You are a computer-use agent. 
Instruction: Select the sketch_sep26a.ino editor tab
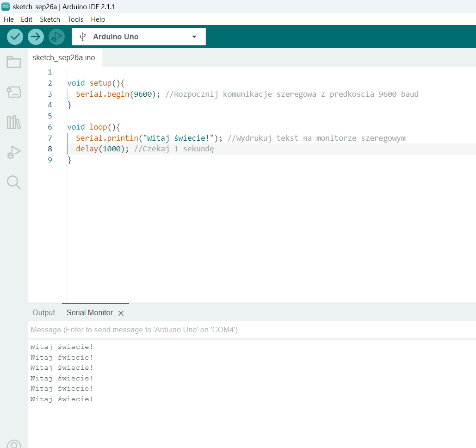click(x=64, y=58)
